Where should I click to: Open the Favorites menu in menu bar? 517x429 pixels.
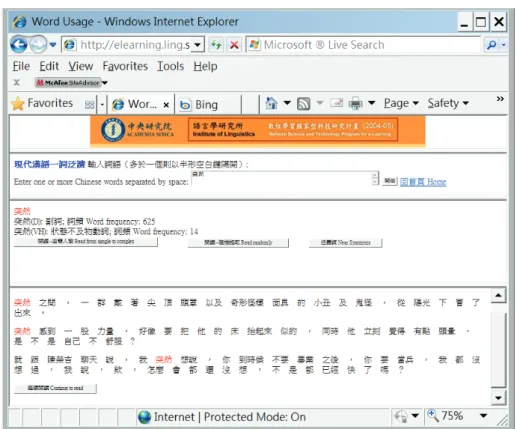click(x=125, y=66)
